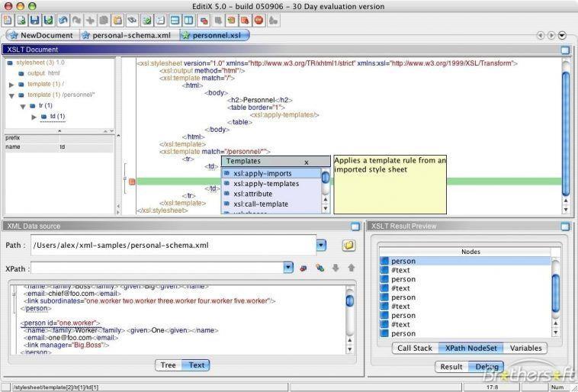The image size is (578, 392).
Task: Choose xsl:call-template from Templates list
Action: point(271,204)
